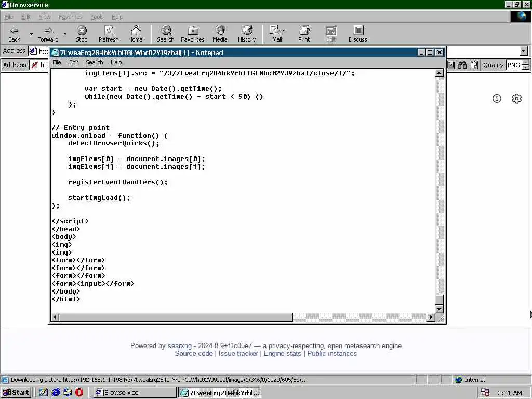Click the registerEventHandlers(); line in Notepad

(x=118, y=182)
